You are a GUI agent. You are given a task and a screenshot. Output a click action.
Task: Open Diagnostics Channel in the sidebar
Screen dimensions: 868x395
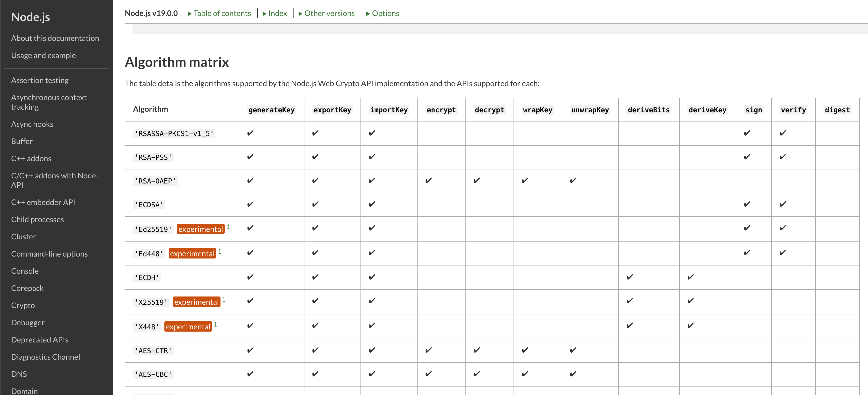[45, 357]
